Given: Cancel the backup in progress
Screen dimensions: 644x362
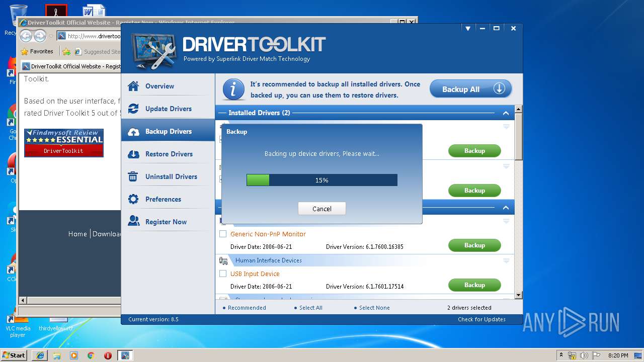Looking at the screenshot, I should pyautogui.click(x=321, y=209).
